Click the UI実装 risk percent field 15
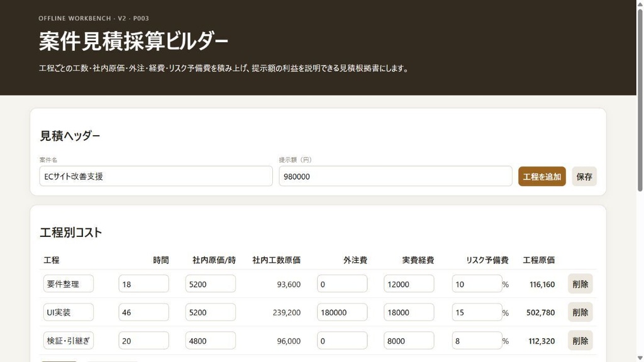644x362 pixels. click(x=477, y=312)
